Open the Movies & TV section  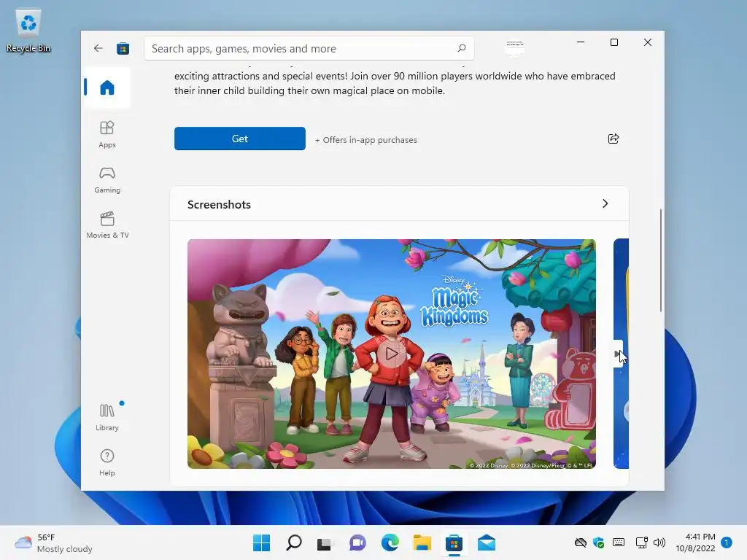[x=107, y=225]
